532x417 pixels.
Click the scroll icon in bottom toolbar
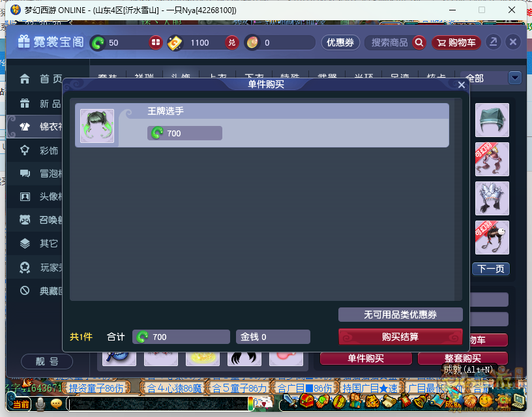click(x=389, y=401)
